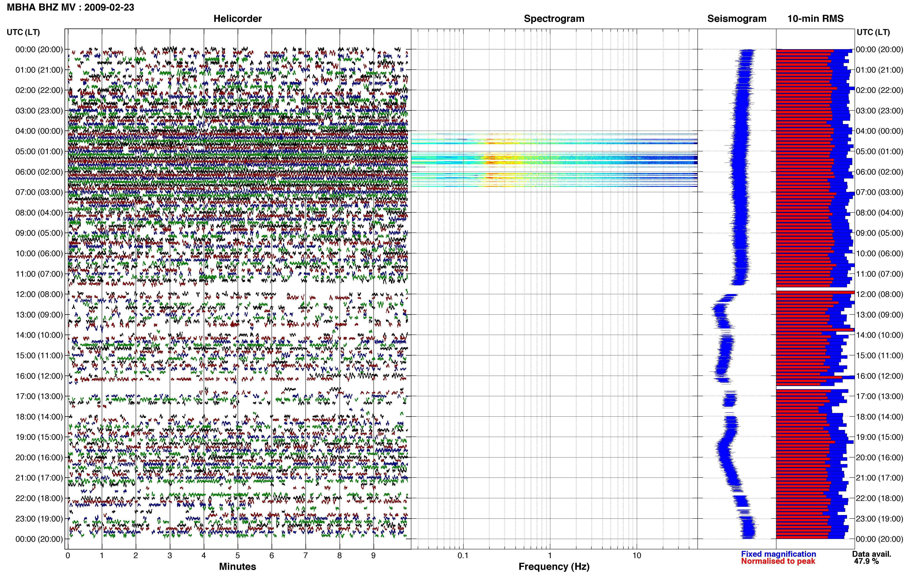Click the minute 9 tick label on the helicorder axis

(x=373, y=555)
